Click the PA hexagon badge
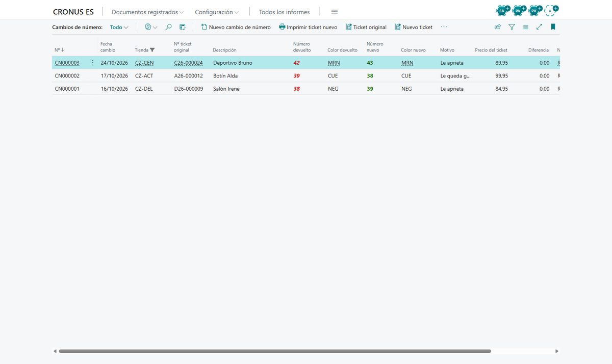The width and height of the screenshot is (612, 364). (518, 10)
